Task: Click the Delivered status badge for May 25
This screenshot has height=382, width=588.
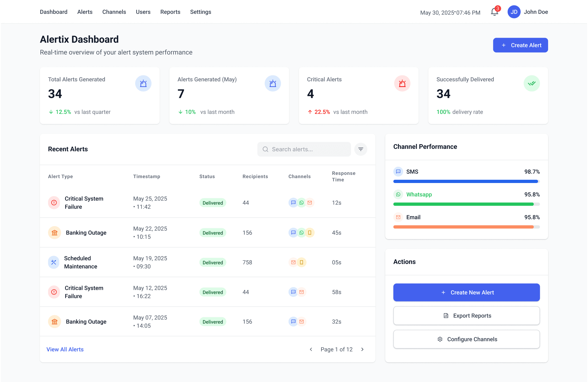Action: 213,203
